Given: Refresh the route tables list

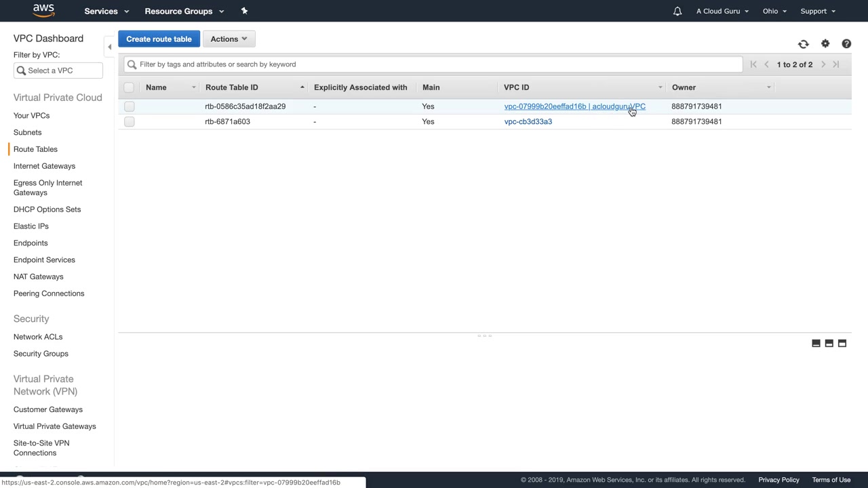Looking at the screenshot, I should pos(803,44).
